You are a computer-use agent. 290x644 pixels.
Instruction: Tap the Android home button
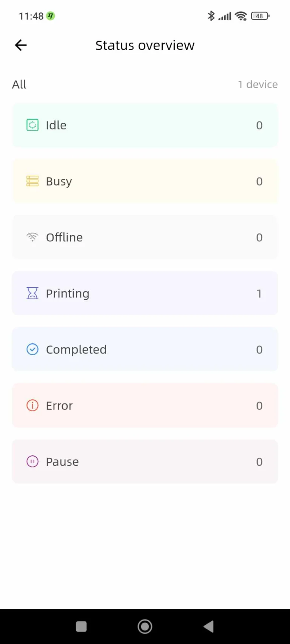(145, 627)
